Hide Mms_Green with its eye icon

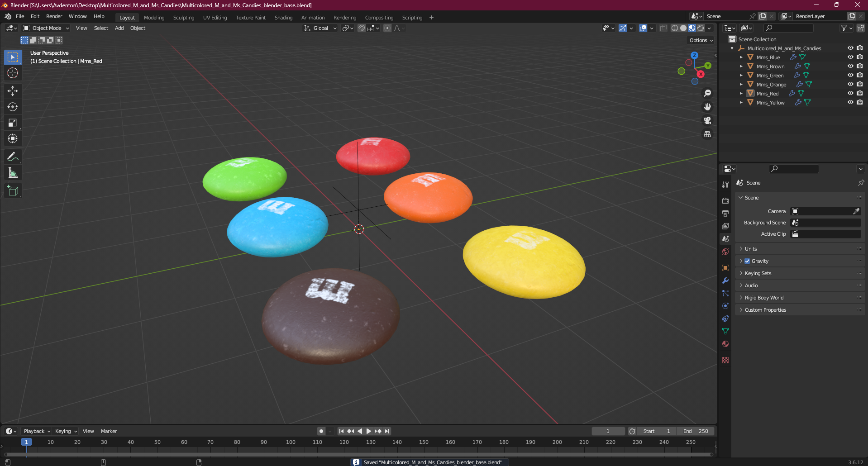point(850,75)
